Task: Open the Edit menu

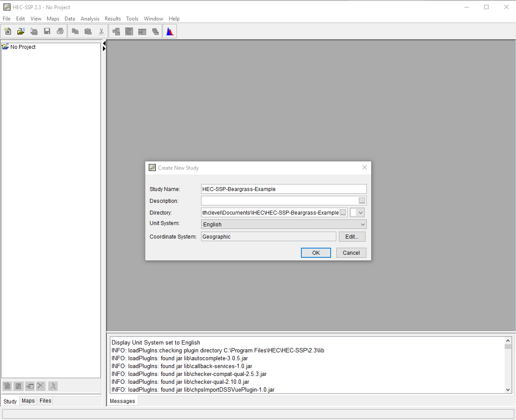Action: coord(21,19)
